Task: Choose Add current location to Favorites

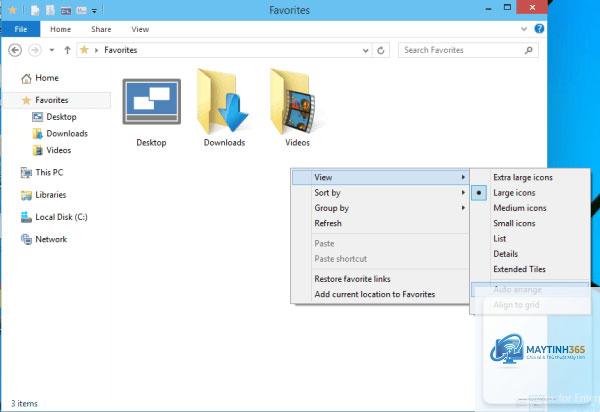Action: click(x=380, y=294)
